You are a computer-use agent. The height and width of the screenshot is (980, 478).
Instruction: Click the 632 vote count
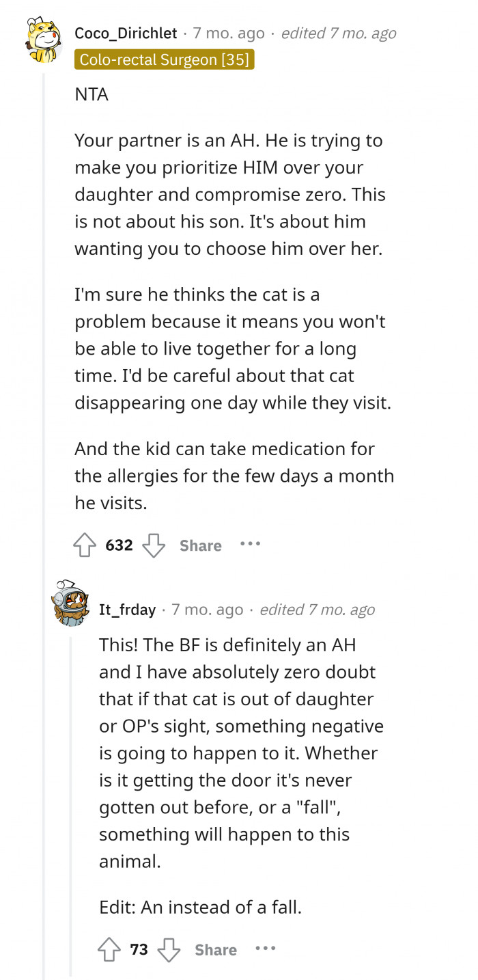point(119,545)
